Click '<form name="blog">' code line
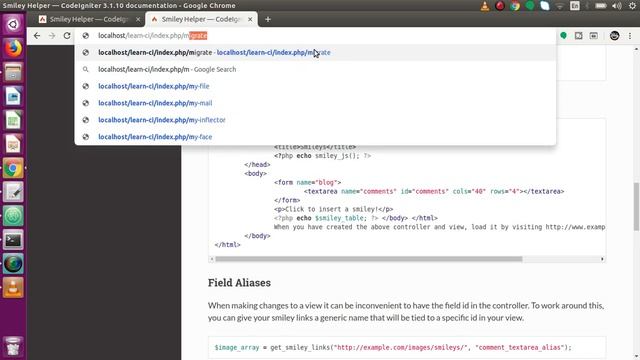 tap(307, 182)
